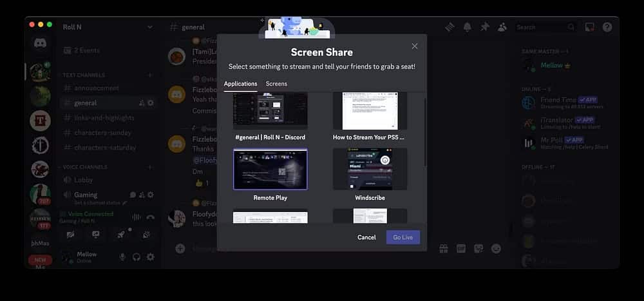Click the share your screen icon

[96, 235]
